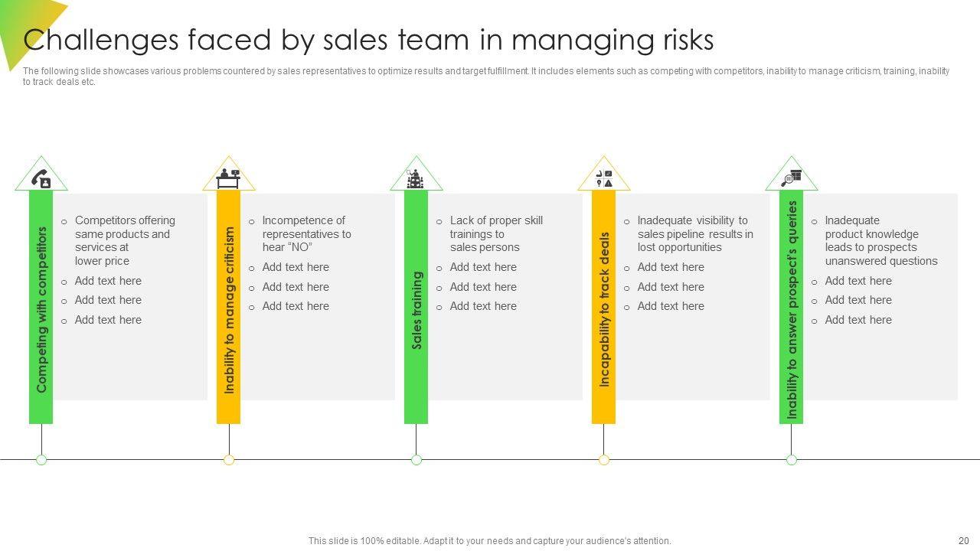
Task: Click the deal tracking icon above fourth column
Action: click(x=604, y=178)
